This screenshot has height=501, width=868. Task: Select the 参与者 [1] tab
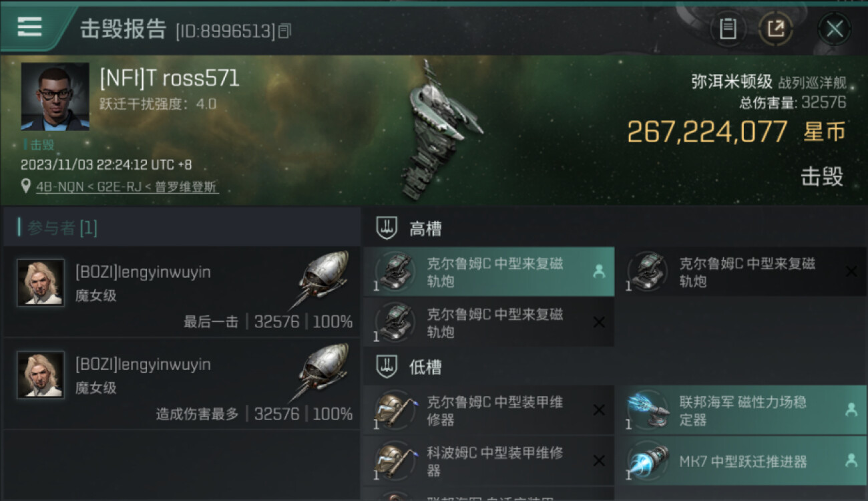pos(59,228)
